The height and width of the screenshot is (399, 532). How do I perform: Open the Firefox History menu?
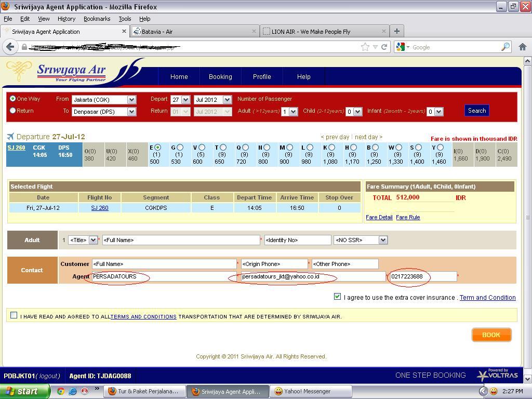(x=66, y=19)
